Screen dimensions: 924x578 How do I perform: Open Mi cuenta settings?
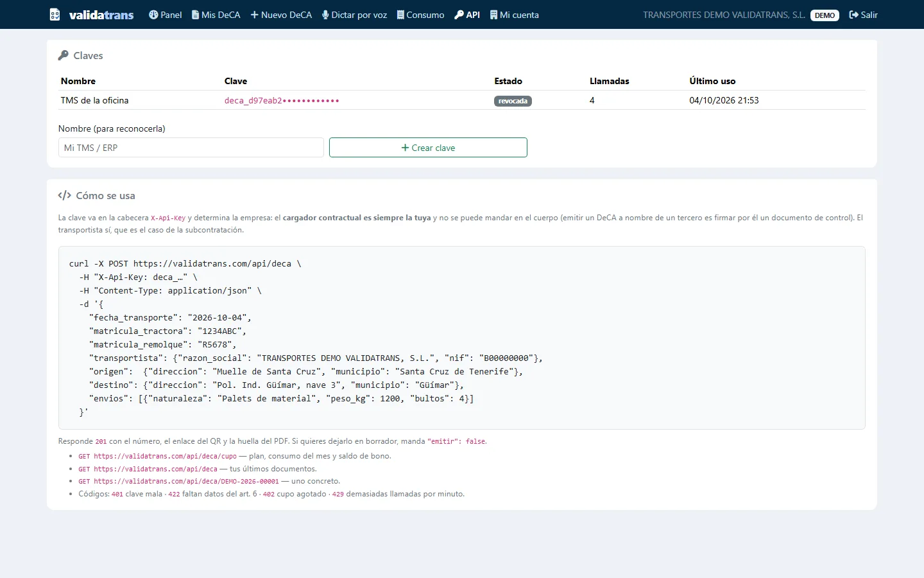515,15
